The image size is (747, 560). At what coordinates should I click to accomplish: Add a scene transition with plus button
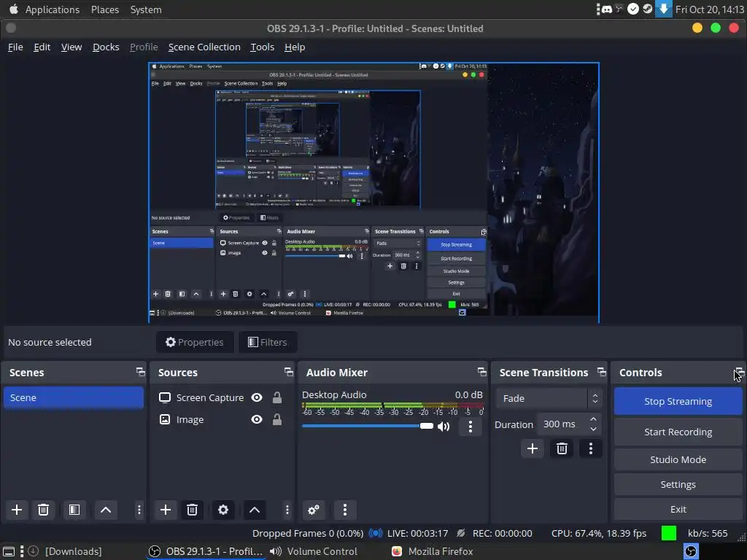(533, 448)
